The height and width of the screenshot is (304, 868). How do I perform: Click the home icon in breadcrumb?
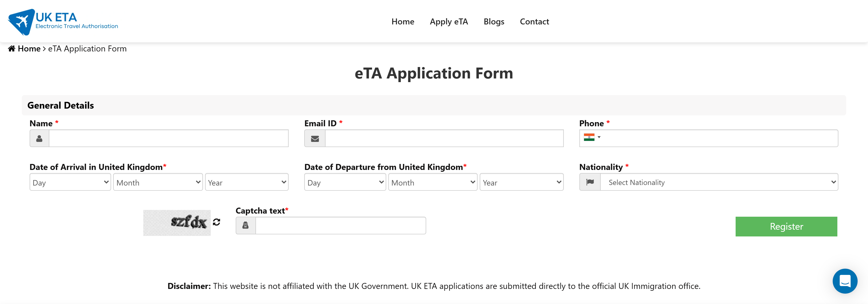click(x=11, y=49)
